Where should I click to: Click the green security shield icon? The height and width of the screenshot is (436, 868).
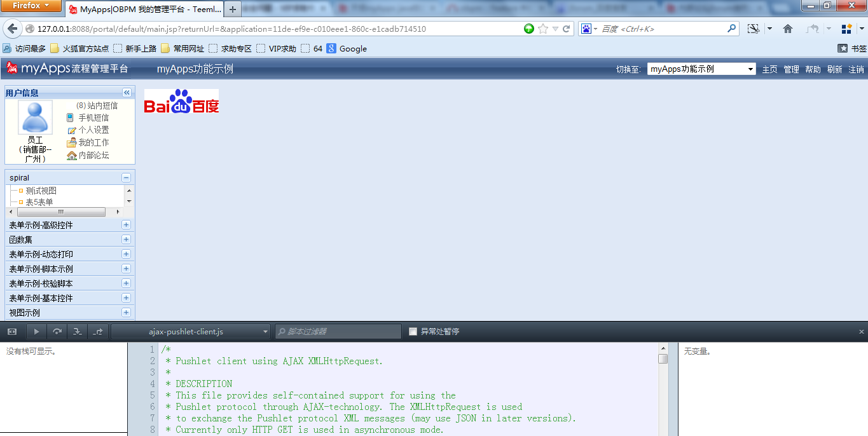coord(529,29)
